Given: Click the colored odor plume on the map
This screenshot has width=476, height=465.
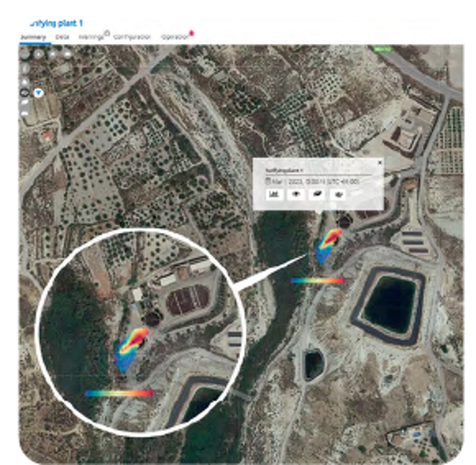Looking at the screenshot, I should point(328,246).
